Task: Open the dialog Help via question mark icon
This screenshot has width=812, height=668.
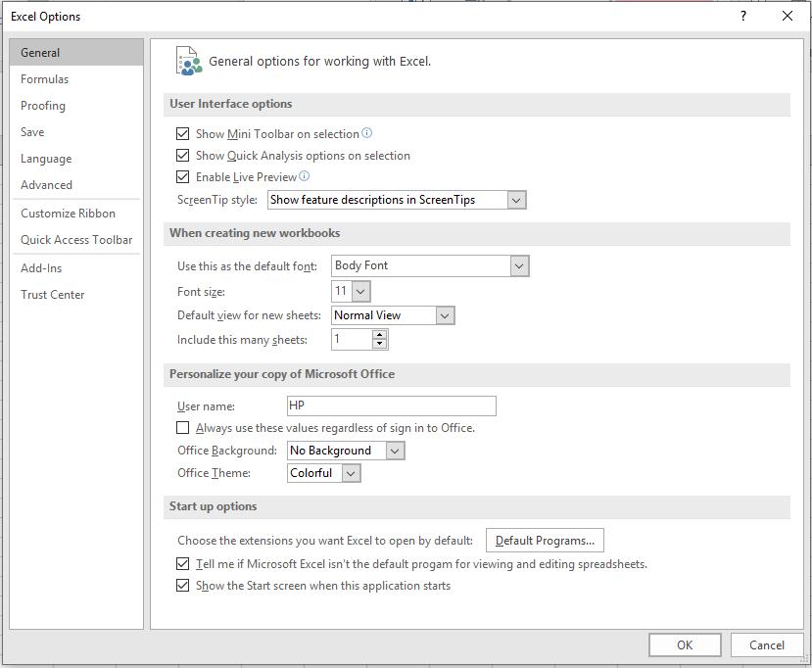Action: [744, 16]
